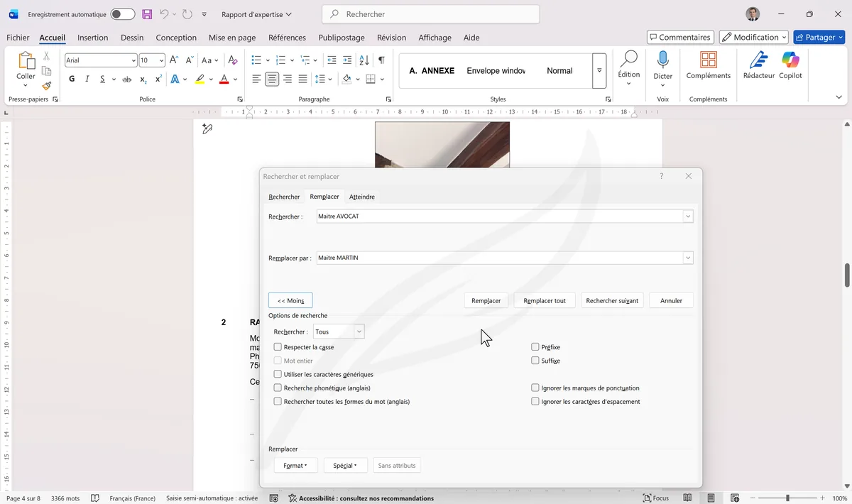Select the italic formatting icon
The width and height of the screenshot is (852, 504).
tap(86, 78)
